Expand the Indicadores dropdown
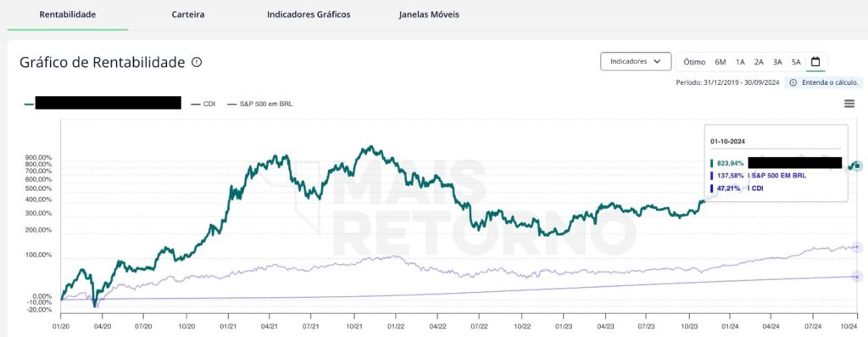 pos(636,61)
